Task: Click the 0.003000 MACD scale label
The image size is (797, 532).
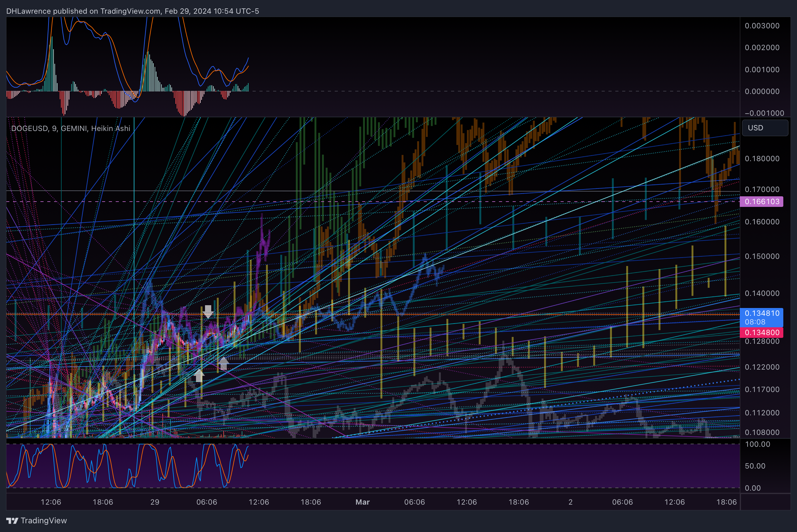Action: coord(762,26)
